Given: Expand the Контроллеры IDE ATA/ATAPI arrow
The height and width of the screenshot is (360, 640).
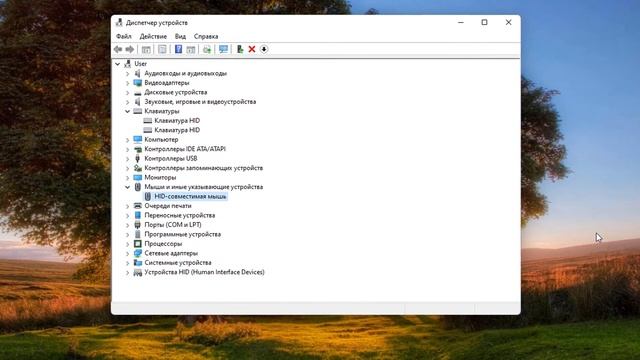Looking at the screenshot, I should (x=127, y=149).
